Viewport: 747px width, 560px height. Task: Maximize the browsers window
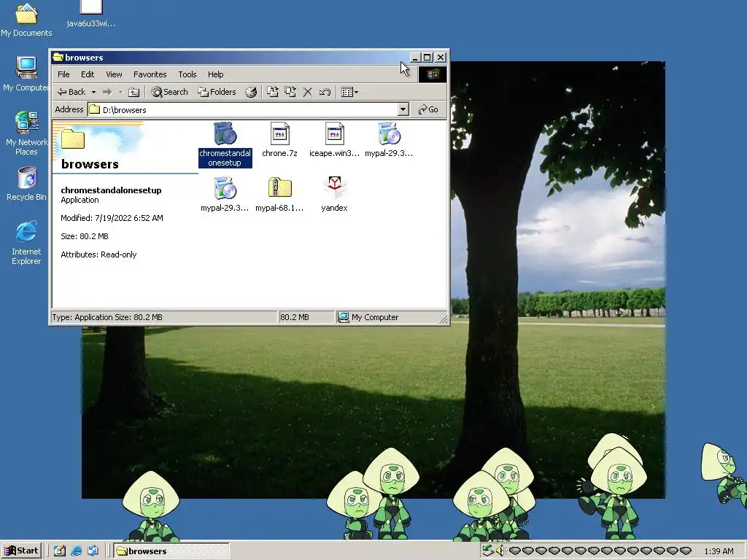pyautogui.click(x=427, y=58)
